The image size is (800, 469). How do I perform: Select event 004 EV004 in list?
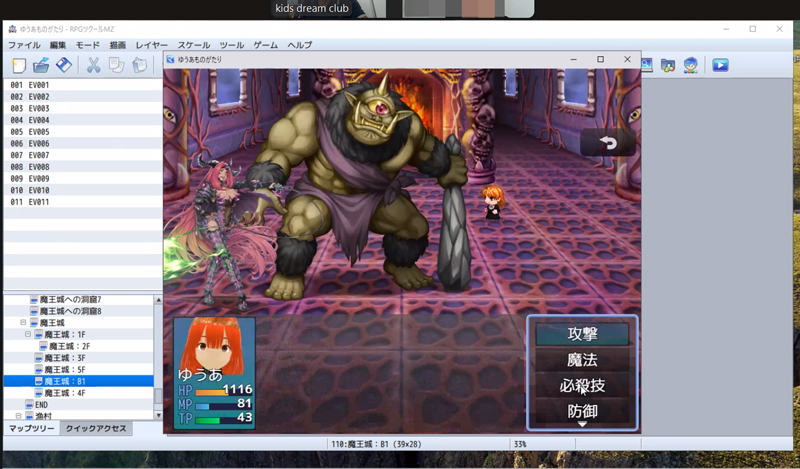83,120
